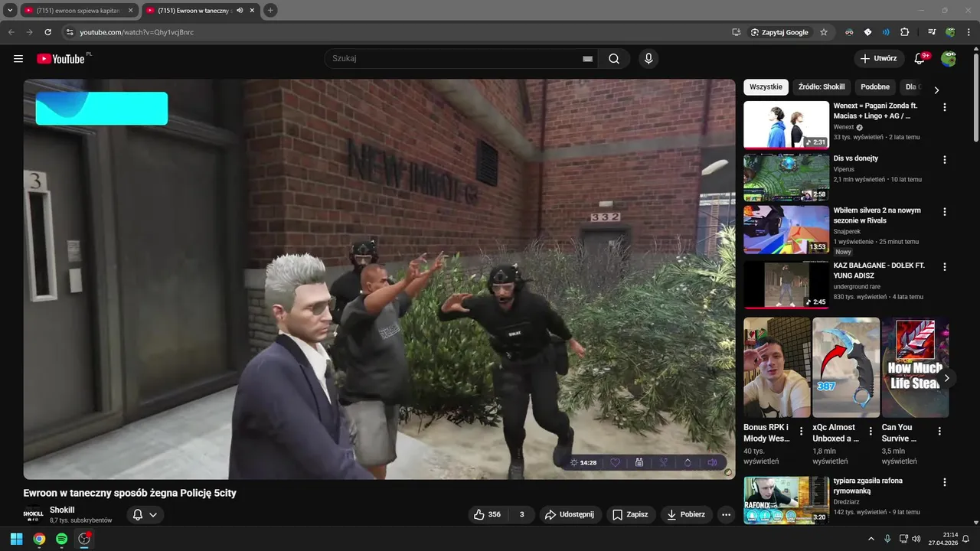Open YouTube notifications bell
The image size is (980, 551).
(x=920, y=59)
